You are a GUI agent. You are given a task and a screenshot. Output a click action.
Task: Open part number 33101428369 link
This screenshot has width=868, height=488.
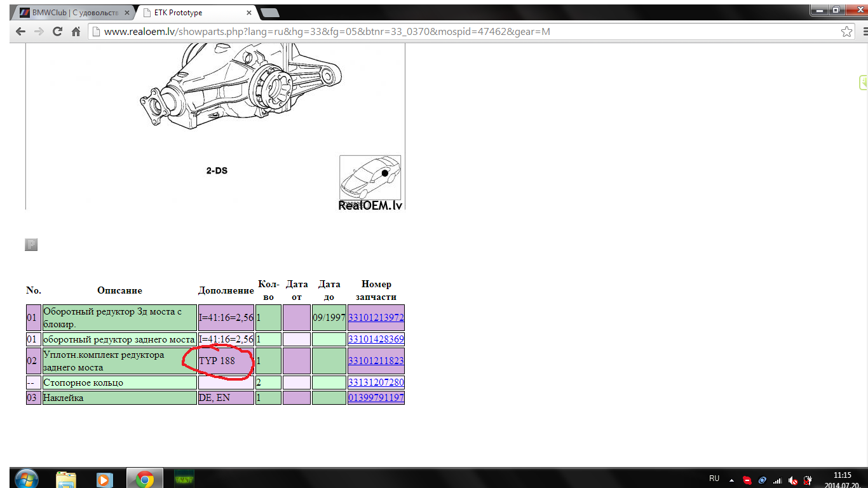(x=376, y=339)
